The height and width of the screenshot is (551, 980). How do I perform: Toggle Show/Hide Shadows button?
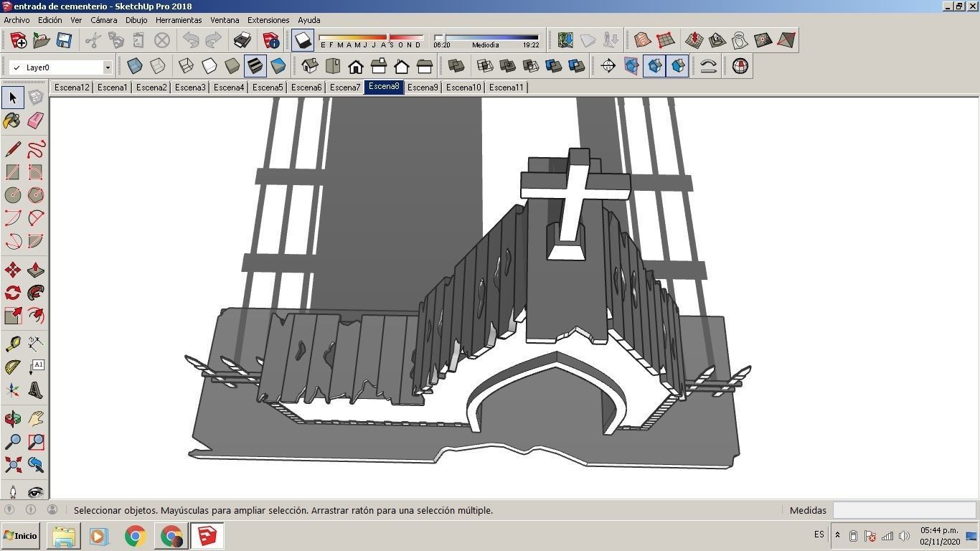click(x=303, y=40)
